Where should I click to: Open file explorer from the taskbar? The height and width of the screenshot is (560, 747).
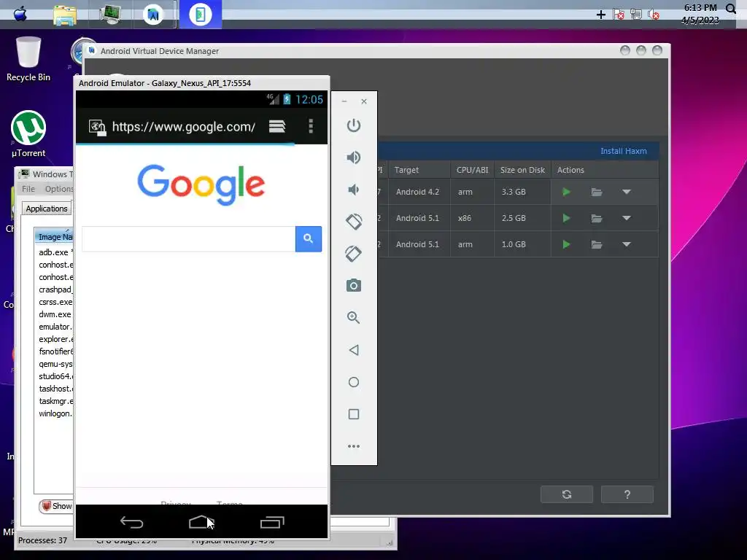(x=65, y=15)
